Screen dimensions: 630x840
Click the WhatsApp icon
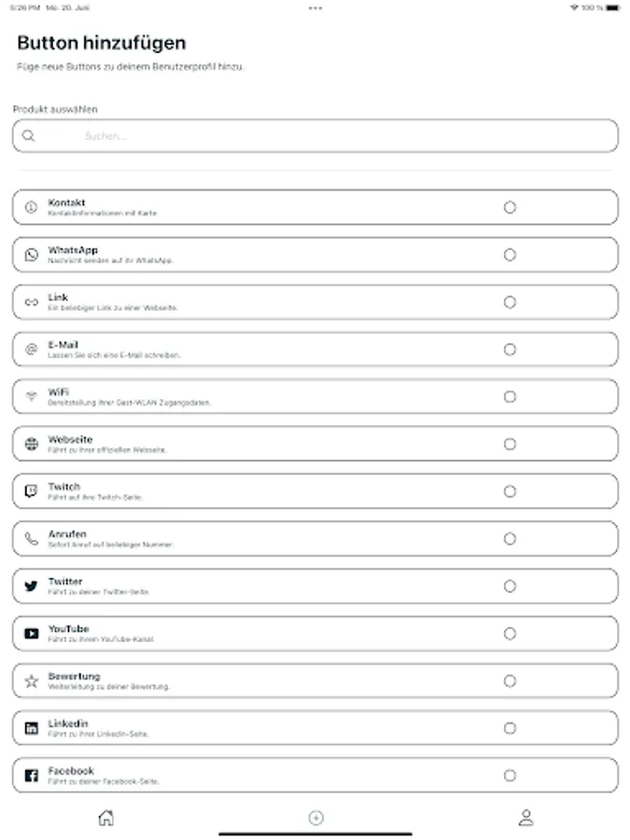tap(31, 255)
